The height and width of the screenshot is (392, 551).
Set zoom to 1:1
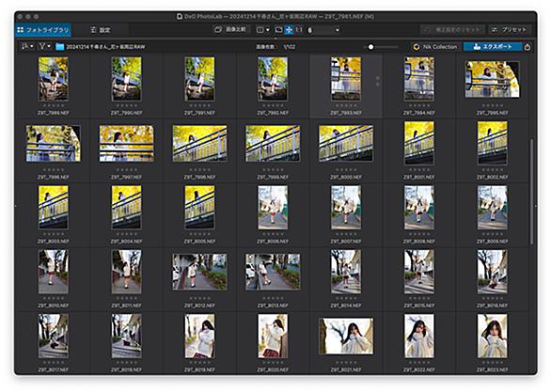click(299, 30)
